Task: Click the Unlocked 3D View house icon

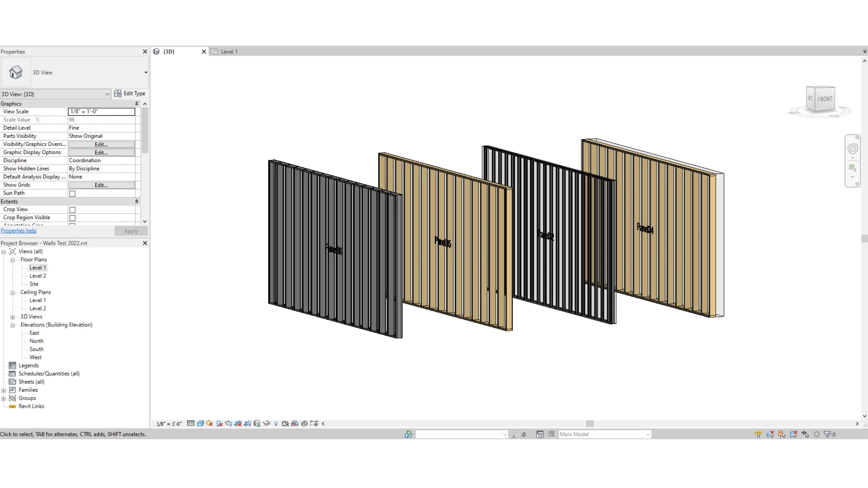Action: click(257, 423)
